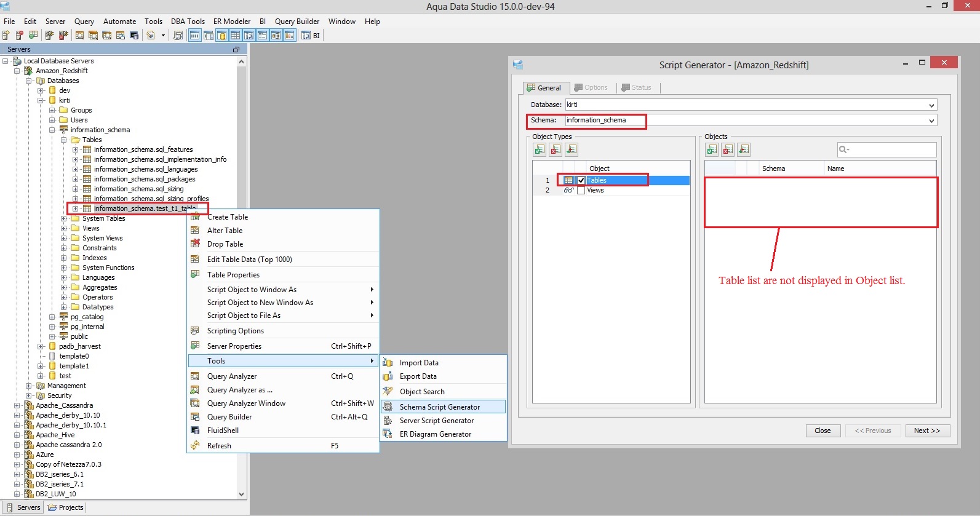980x516 pixels.
Task: Switch to the Projects tab at bottom
Action: click(66, 507)
